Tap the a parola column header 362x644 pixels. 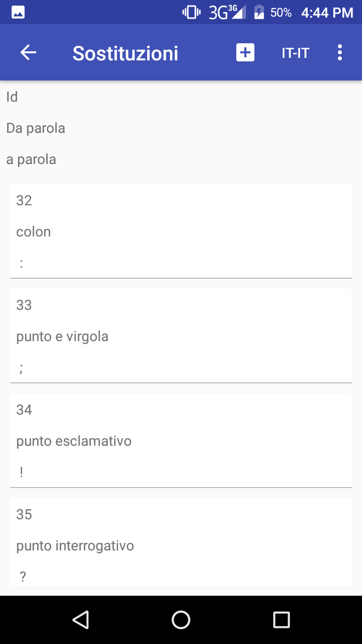pyautogui.click(x=31, y=160)
